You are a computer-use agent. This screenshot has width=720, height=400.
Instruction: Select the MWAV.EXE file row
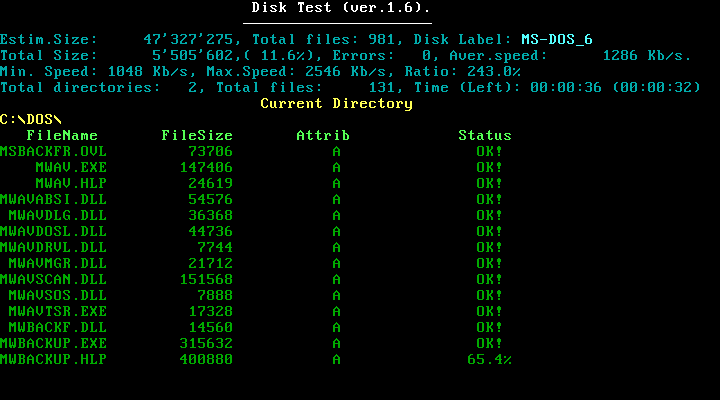coord(71,167)
